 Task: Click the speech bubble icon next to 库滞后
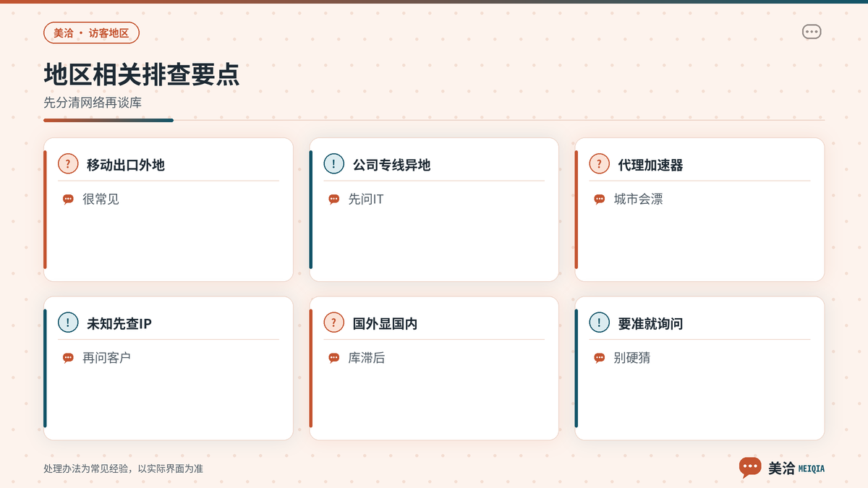(333, 358)
